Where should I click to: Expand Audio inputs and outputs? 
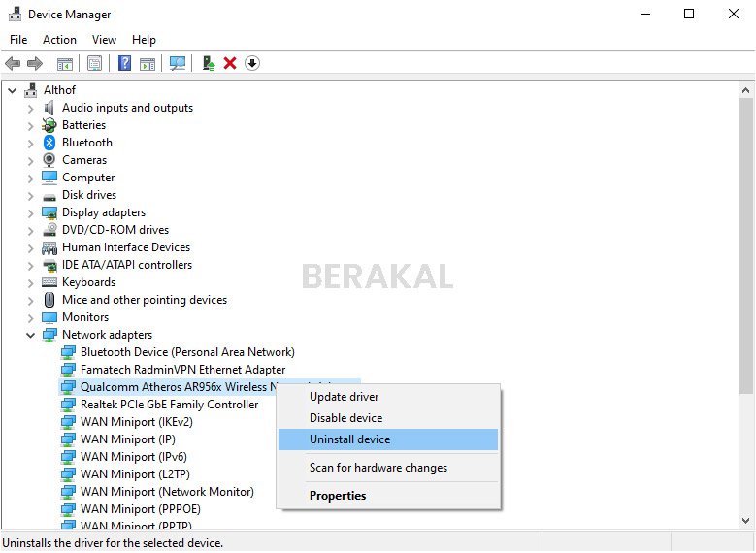point(31,108)
